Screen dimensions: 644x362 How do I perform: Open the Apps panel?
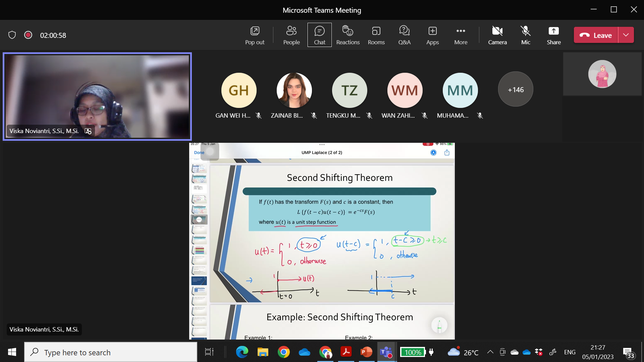pos(432,35)
